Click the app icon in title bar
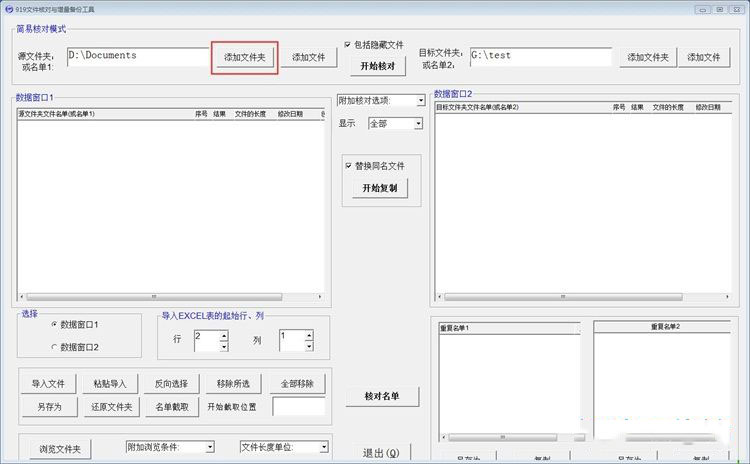750x464 pixels. point(9,9)
